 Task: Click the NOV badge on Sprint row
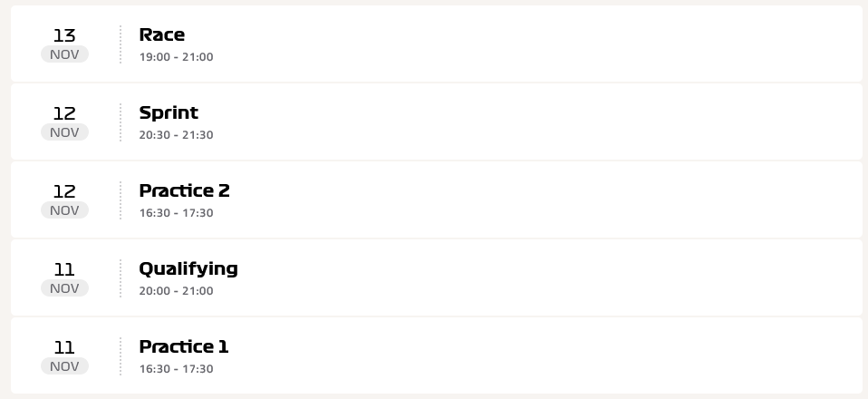click(x=64, y=132)
